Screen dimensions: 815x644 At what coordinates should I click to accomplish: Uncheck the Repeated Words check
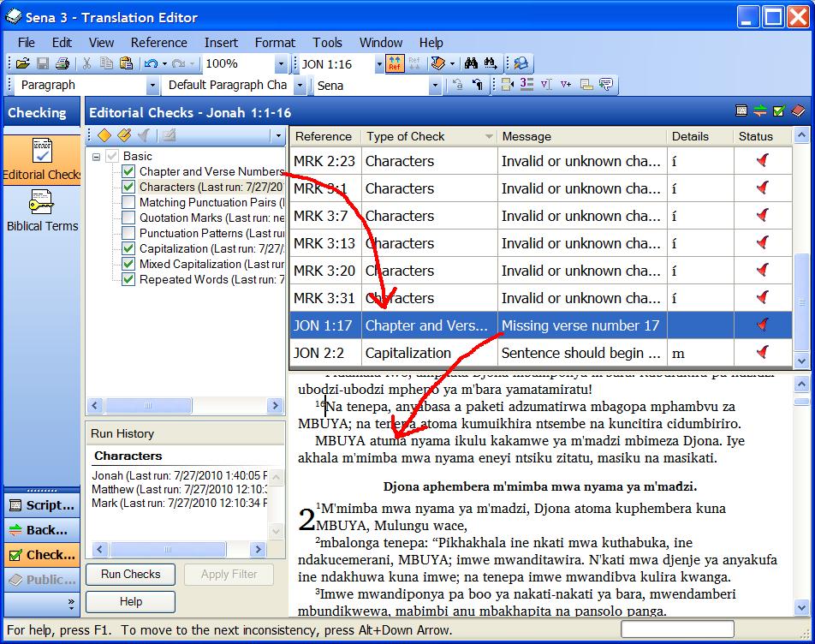pos(128,280)
